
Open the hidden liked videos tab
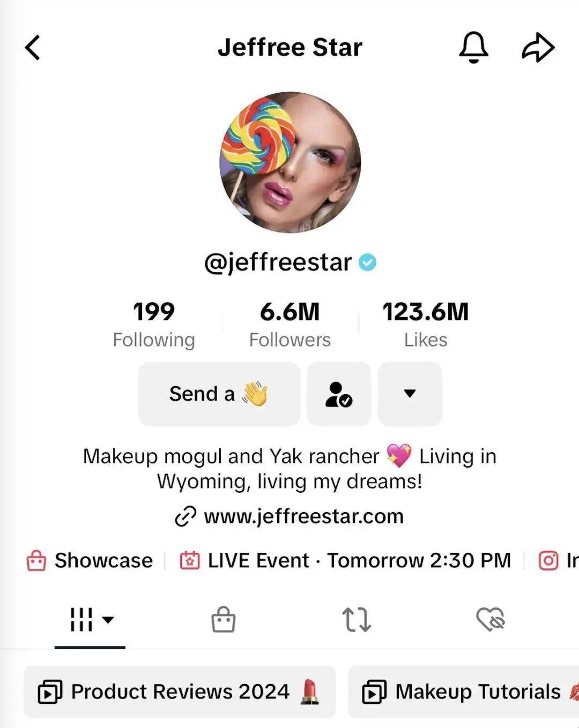(x=491, y=619)
